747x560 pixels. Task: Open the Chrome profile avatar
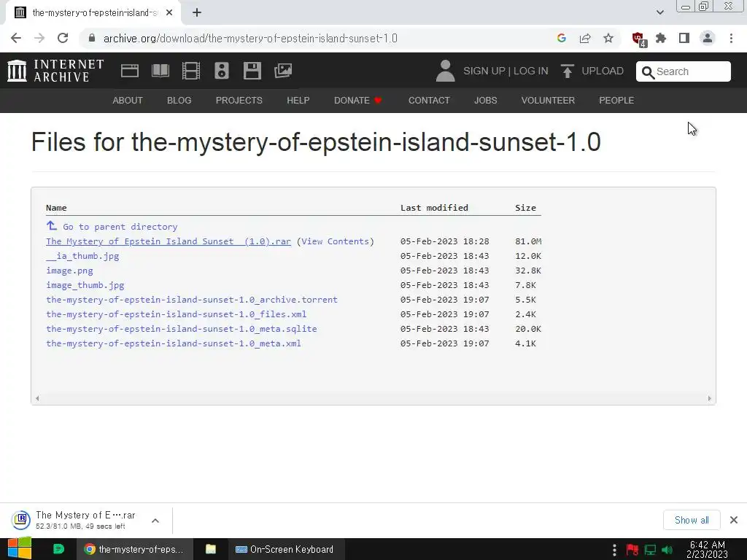click(708, 38)
